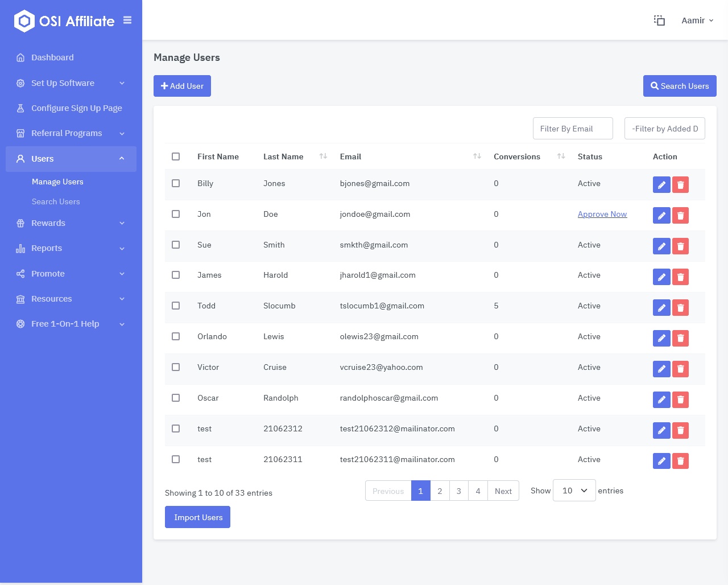Delete Victor Cruise using the red trash icon
This screenshot has width=728, height=585.
click(680, 369)
